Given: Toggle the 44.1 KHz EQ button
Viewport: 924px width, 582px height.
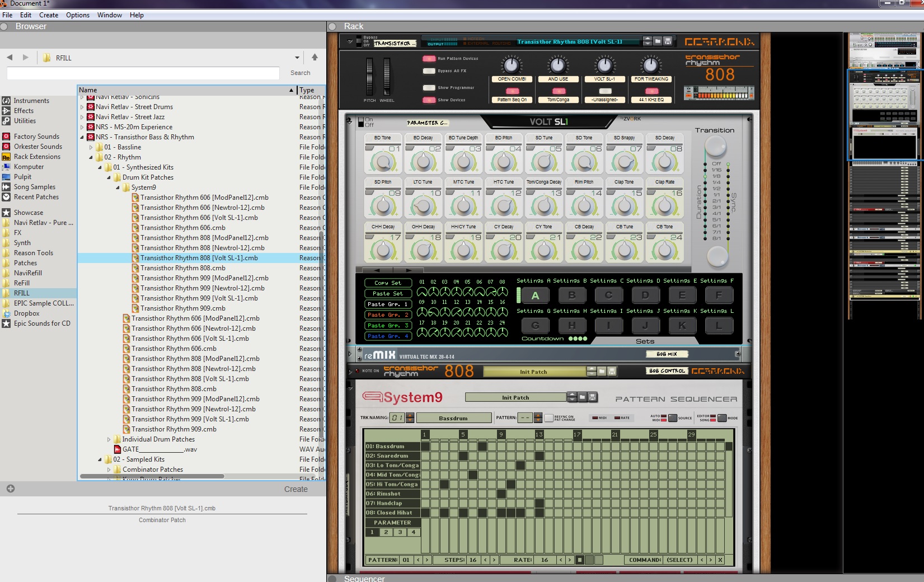Looking at the screenshot, I should click(x=651, y=91).
